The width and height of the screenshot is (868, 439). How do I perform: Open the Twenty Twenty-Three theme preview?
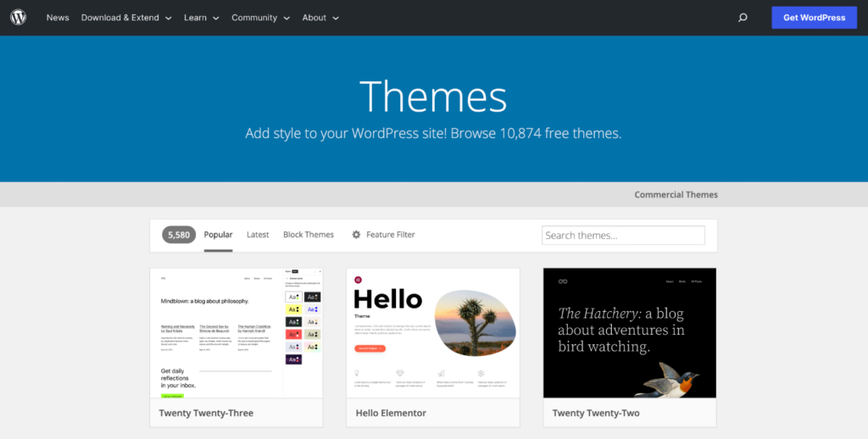pyautogui.click(x=236, y=333)
